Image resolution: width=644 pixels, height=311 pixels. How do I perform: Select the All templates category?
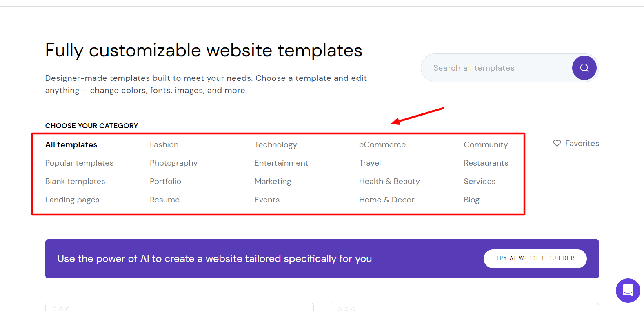71,145
